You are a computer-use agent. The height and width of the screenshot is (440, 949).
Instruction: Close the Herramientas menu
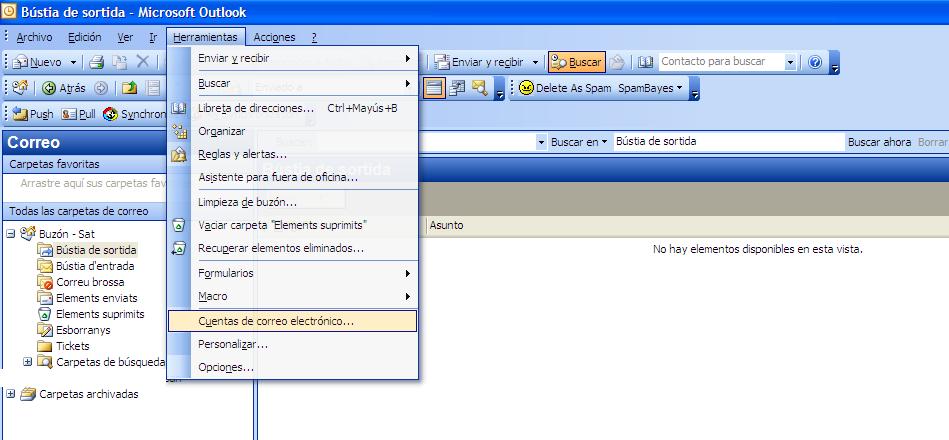[x=206, y=37]
